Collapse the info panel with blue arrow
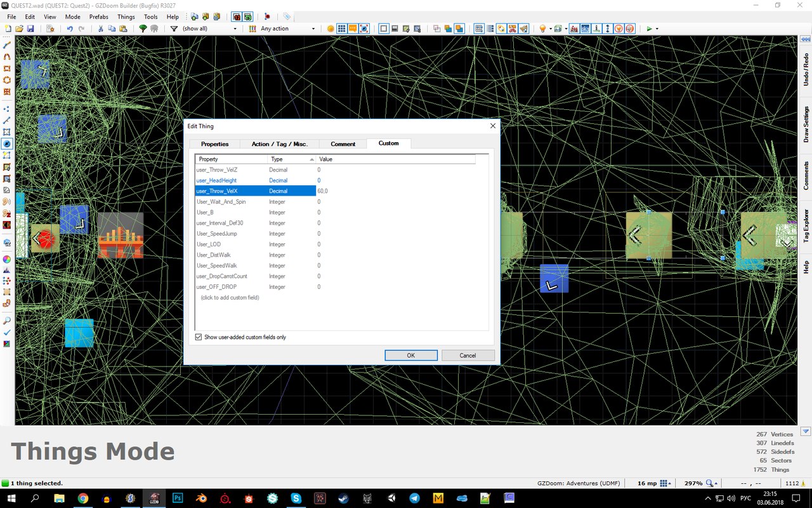 [805, 431]
